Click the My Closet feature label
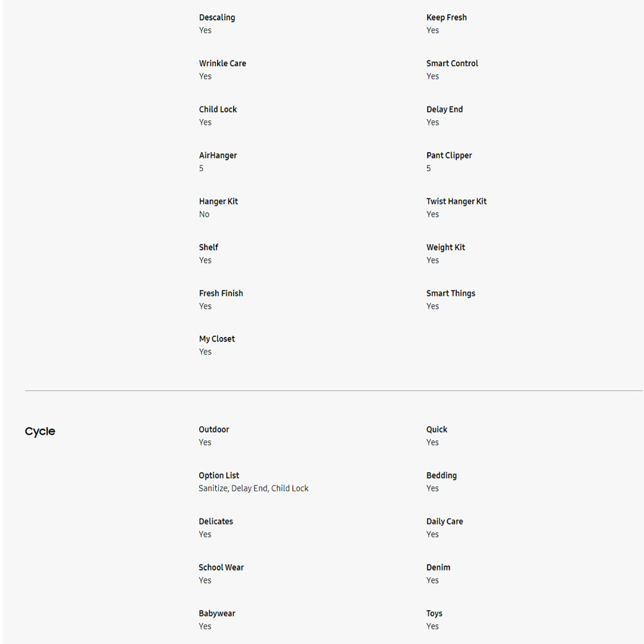This screenshot has width=644, height=644. 216,339
